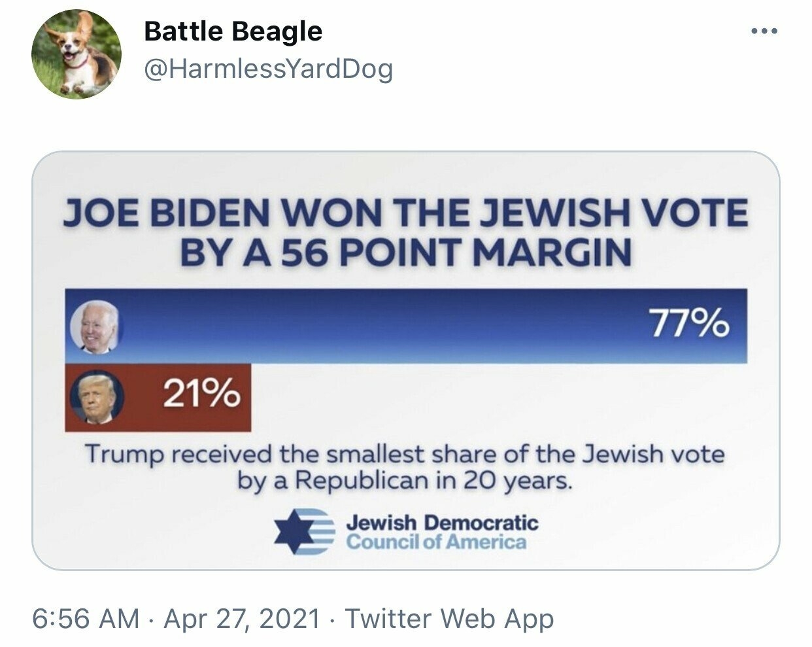Click the 'Trump received the smallest share' caption
812x647 pixels.
pos(405,453)
